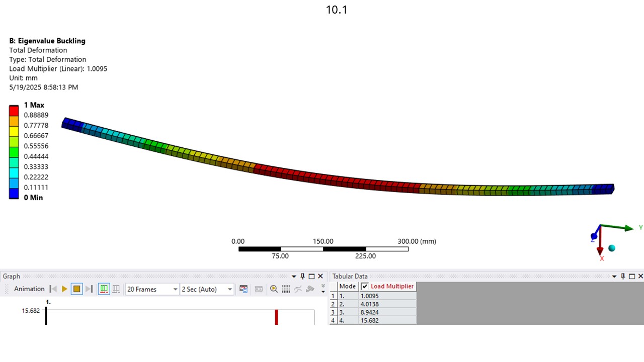Click the zoom to animation range icon
The width and height of the screenshot is (644, 362).
pos(274,289)
